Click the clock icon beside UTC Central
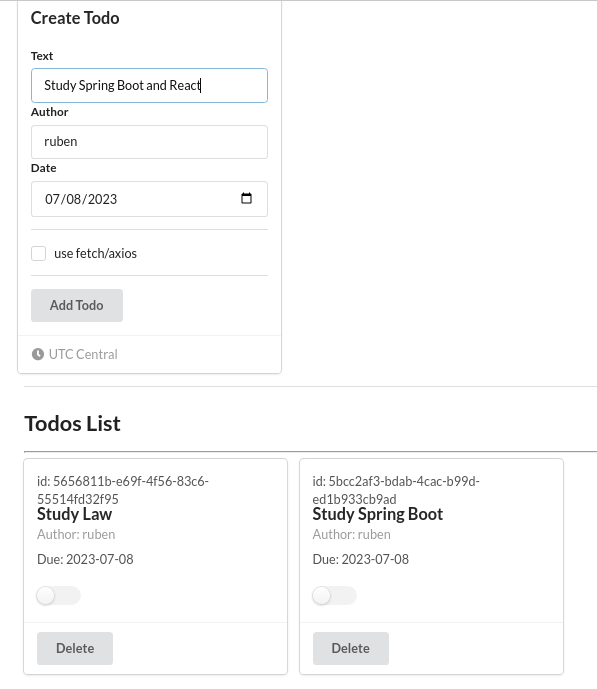Image resolution: width=597 pixels, height=689 pixels. (38, 354)
